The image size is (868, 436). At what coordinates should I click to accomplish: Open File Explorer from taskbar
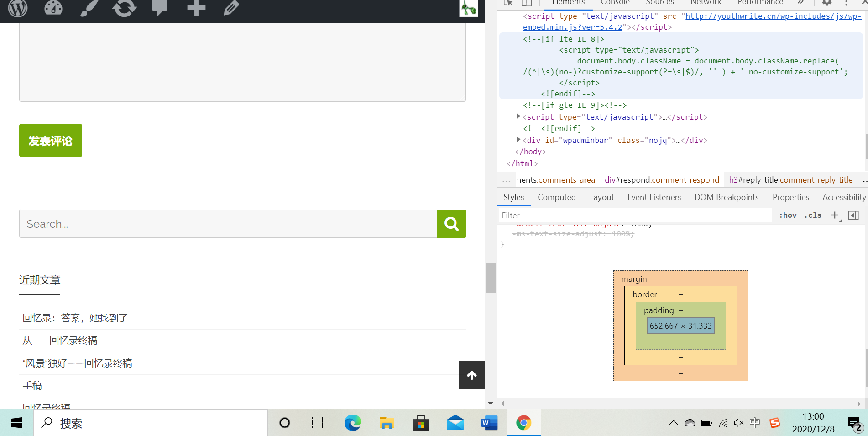tap(387, 423)
